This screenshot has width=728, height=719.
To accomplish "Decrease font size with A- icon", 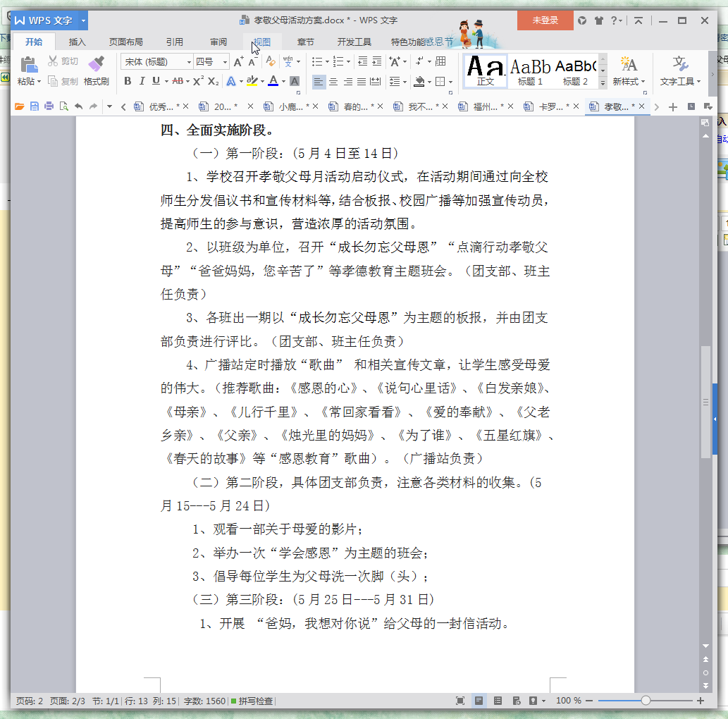I will click(x=252, y=62).
